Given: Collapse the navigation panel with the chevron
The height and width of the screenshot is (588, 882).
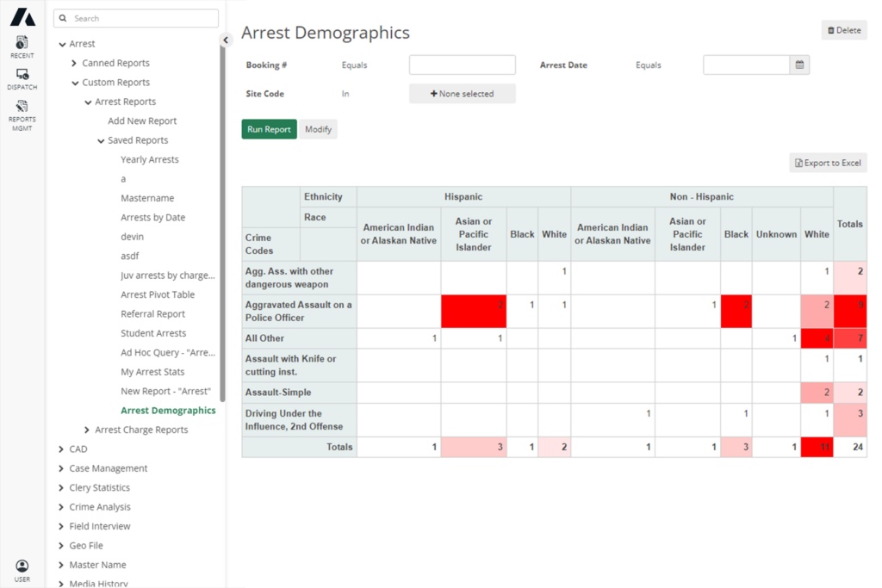Looking at the screenshot, I should pyautogui.click(x=226, y=39).
